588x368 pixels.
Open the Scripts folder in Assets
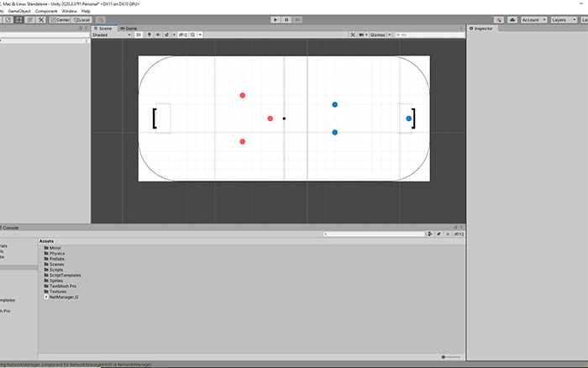(54, 270)
